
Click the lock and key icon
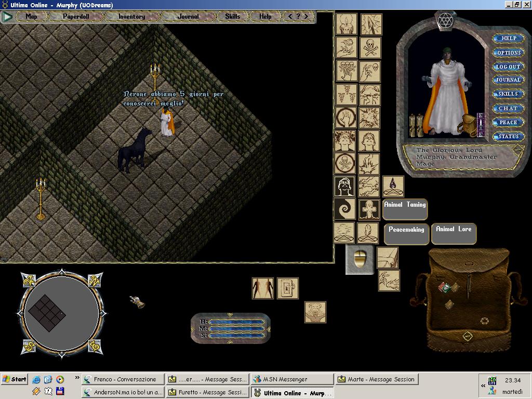[288, 288]
